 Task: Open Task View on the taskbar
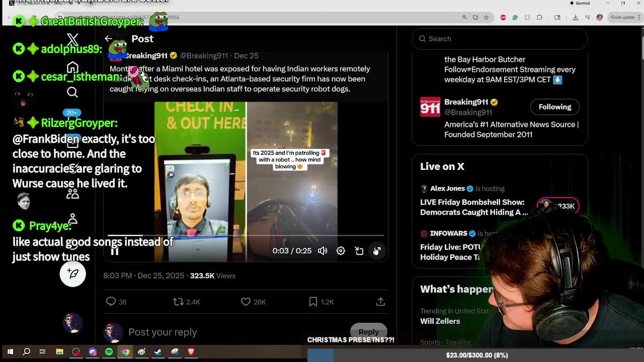coord(43,352)
